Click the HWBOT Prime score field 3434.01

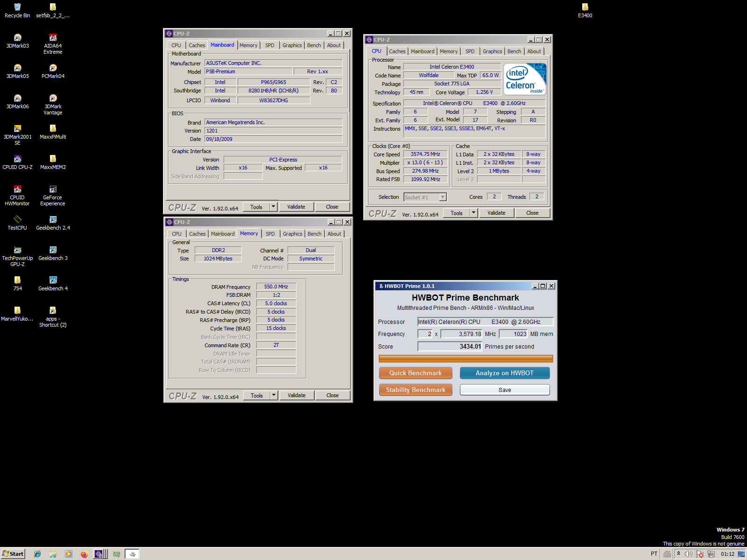450,346
